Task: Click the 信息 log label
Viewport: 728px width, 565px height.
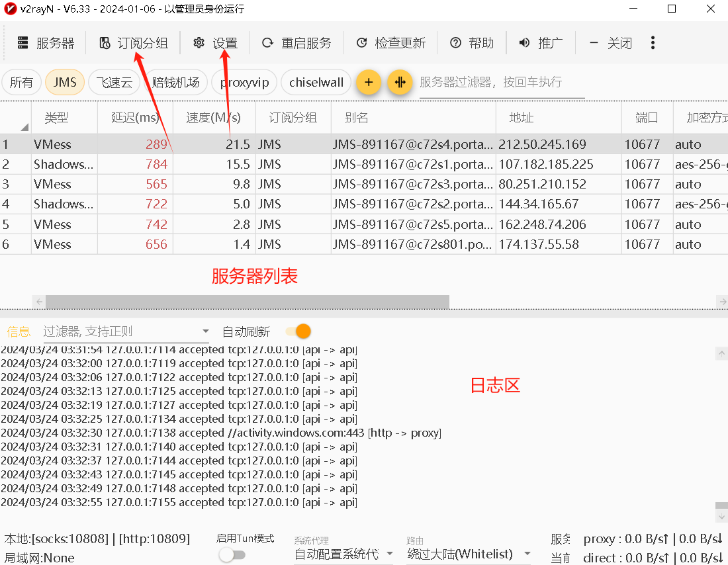Action: pos(19,331)
